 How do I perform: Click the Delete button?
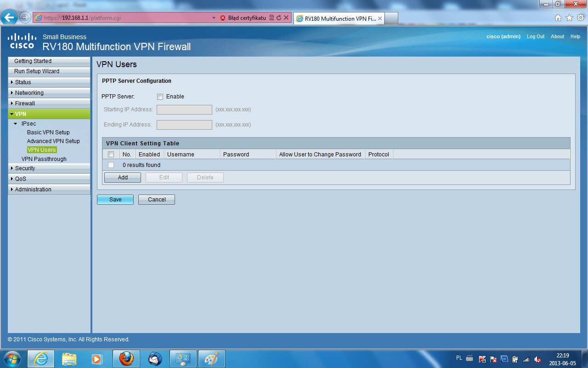tap(205, 178)
